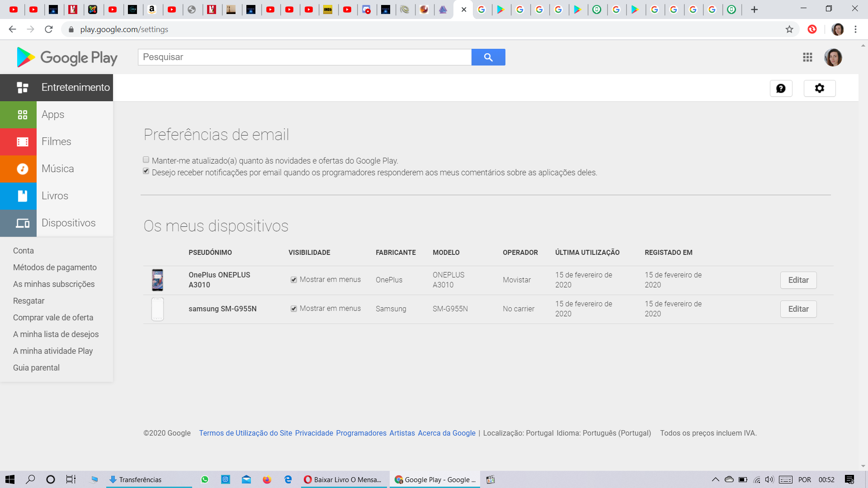Toggle Google Play news and offers checkbox
Screen dimensions: 868x488
pos(146,159)
